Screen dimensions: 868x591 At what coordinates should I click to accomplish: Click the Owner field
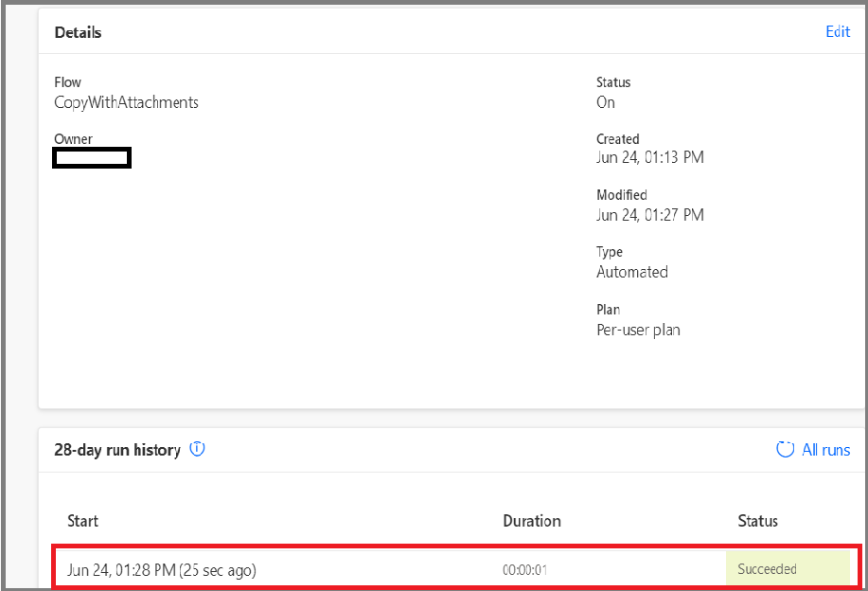coord(91,157)
